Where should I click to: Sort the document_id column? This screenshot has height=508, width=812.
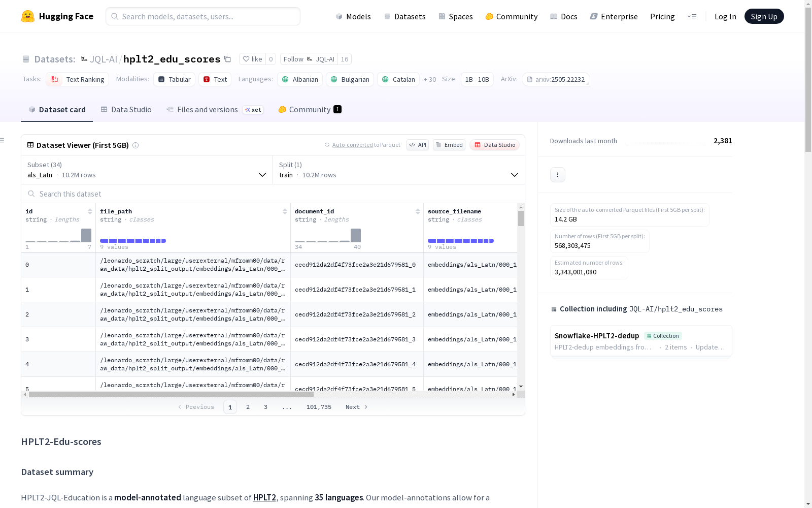(x=418, y=211)
